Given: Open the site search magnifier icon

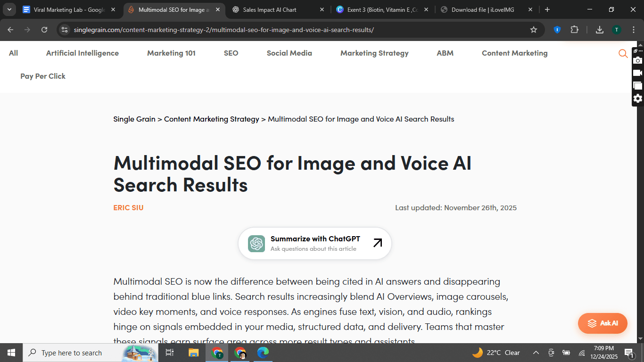Looking at the screenshot, I should (x=623, y=54).
